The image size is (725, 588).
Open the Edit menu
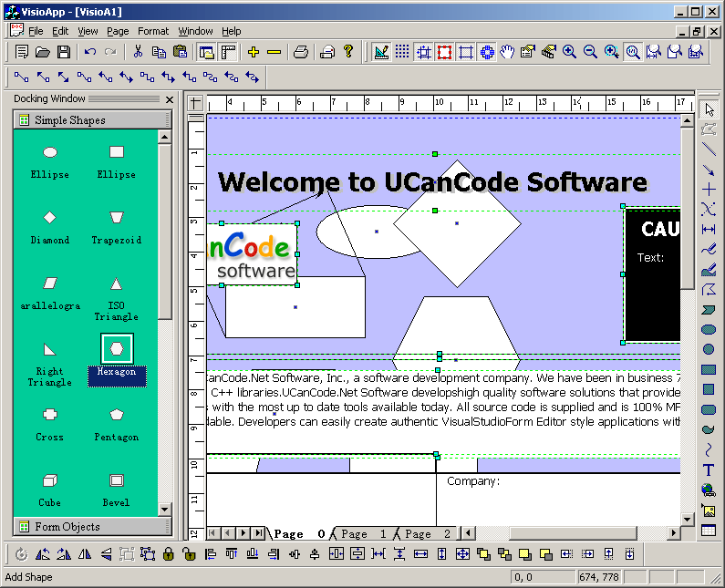[x=60, y=31]
